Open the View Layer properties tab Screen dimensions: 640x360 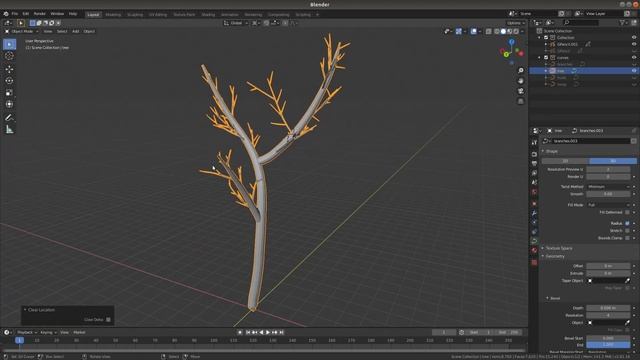(534, 173)
